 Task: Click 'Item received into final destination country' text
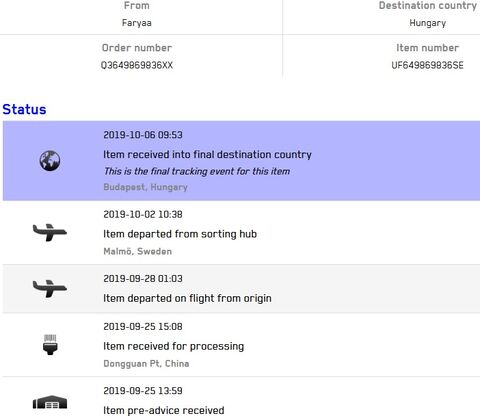(x=207, y=154)
